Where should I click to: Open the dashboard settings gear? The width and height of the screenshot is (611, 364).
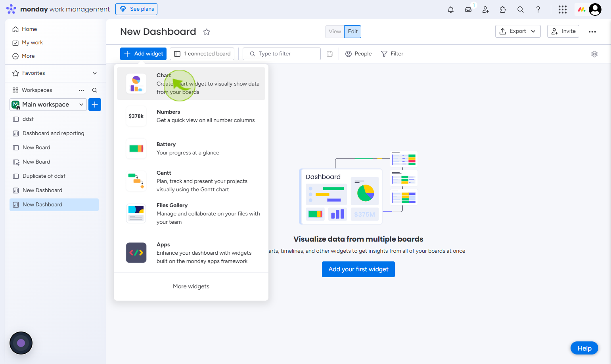click(x=594, y=54)
